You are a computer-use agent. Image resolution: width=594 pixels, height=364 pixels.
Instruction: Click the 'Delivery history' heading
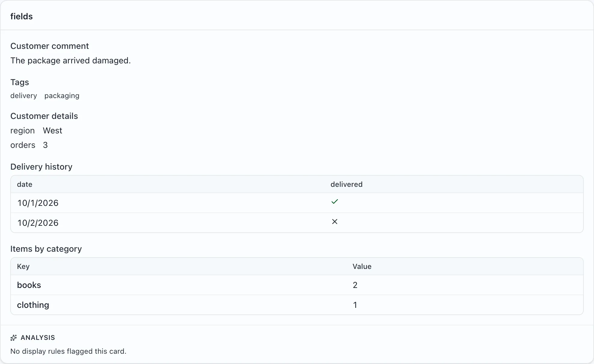coord(41,167)
